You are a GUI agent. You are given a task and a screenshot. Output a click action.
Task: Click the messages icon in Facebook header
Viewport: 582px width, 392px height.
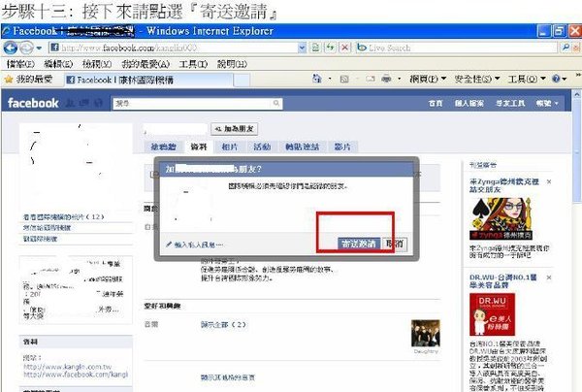coord(83,103)
